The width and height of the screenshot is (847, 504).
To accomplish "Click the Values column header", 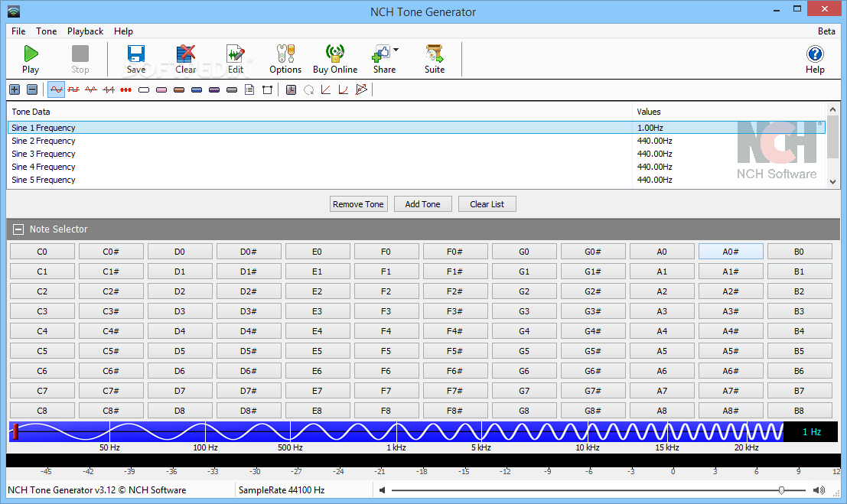I will [649, 112].
